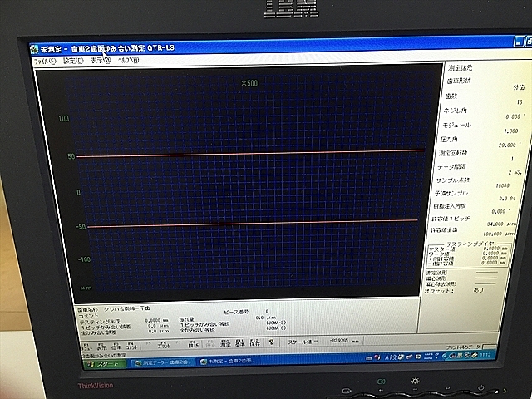Click the 偏心波形 legend entry
The image size is (532, 399).
pyautogui.click(x=460, y=278)
